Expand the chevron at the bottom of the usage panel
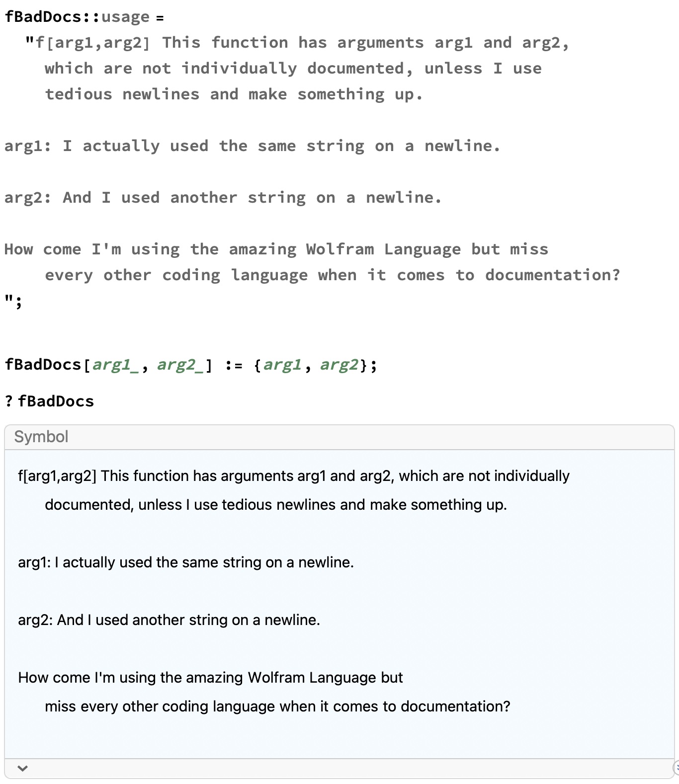This screenshot has height=784, width=679. [x=22, y=769]
